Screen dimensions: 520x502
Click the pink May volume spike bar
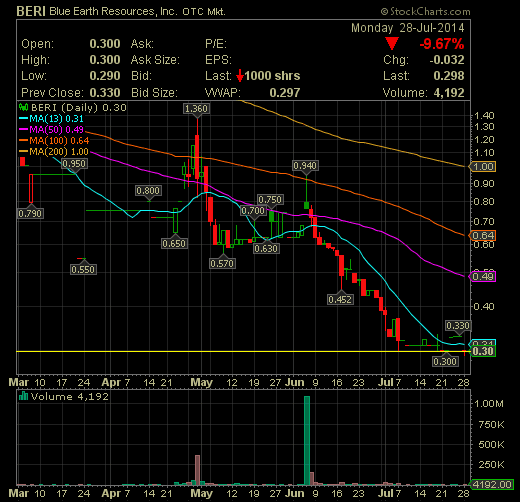[x=197, y=470]
